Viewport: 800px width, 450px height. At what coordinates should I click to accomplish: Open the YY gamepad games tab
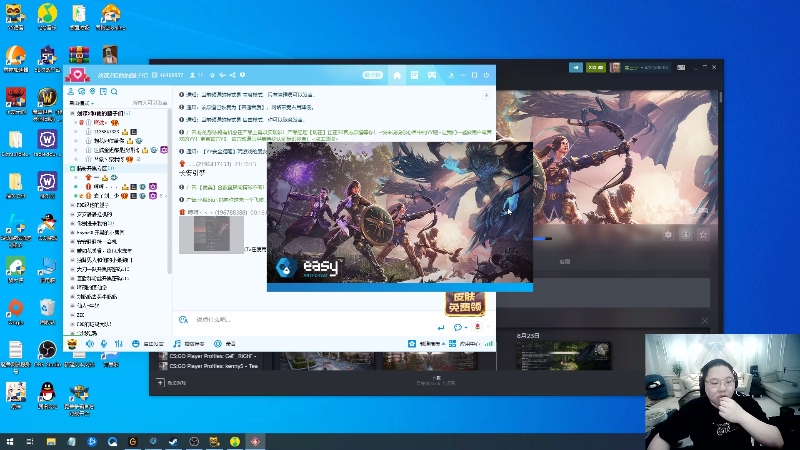pyautogui.click(x=432, y=75)
